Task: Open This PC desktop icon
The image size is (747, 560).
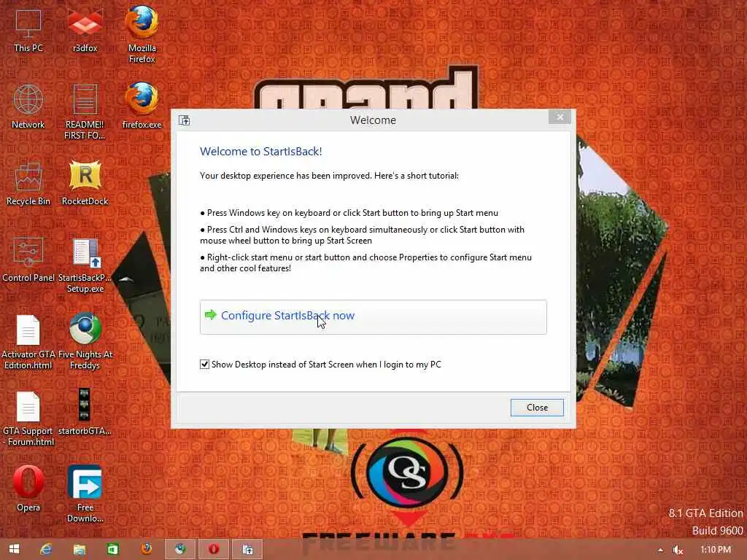Action: 28,30
